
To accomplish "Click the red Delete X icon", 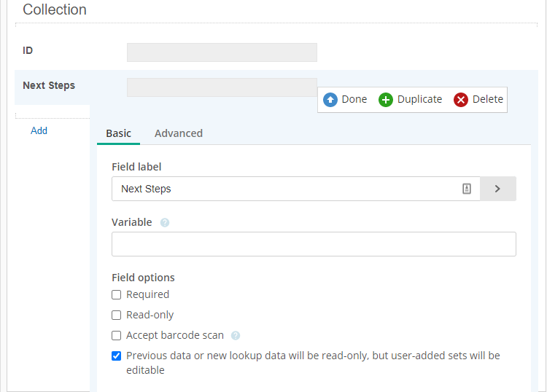I will pos(460,100).
